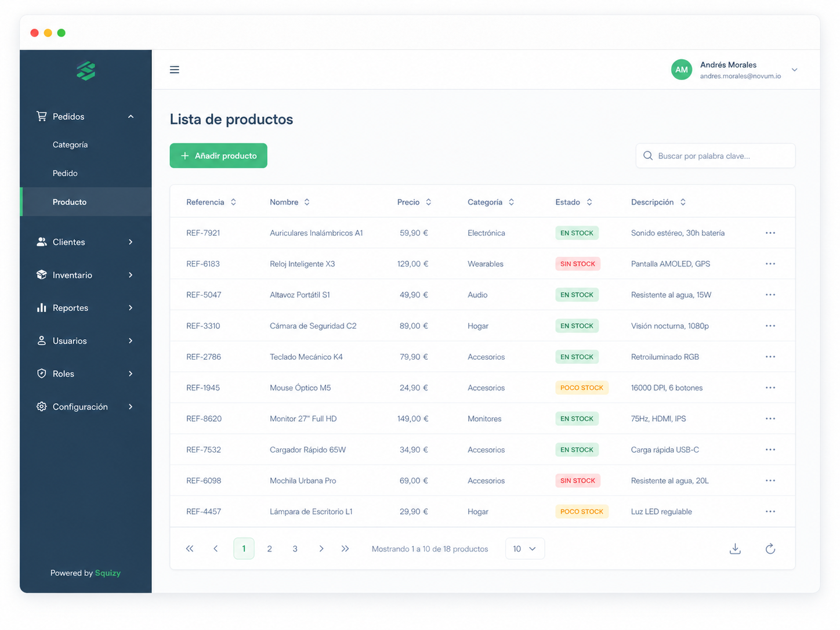
Task: Click price 129,00 €
Action: coord(412,263)
